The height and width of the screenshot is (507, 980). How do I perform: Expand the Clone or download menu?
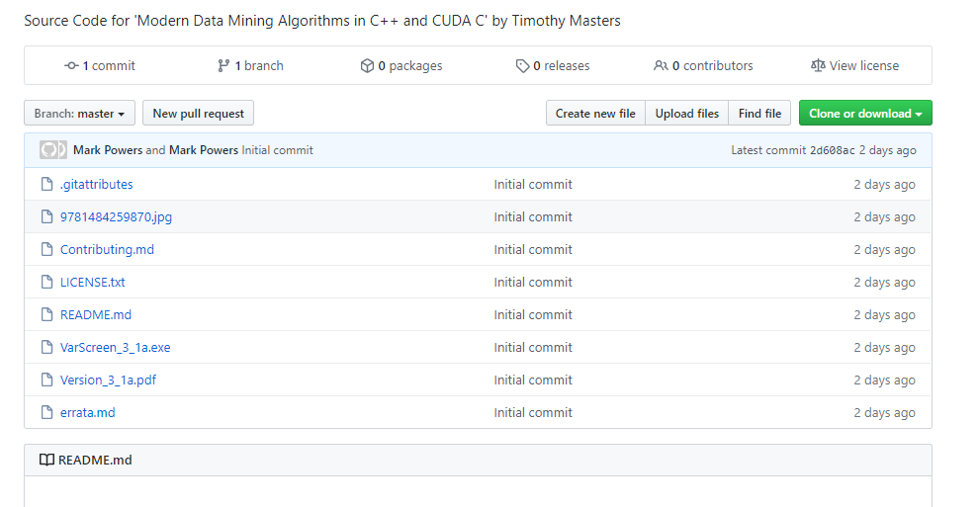[x=864, y=114]
